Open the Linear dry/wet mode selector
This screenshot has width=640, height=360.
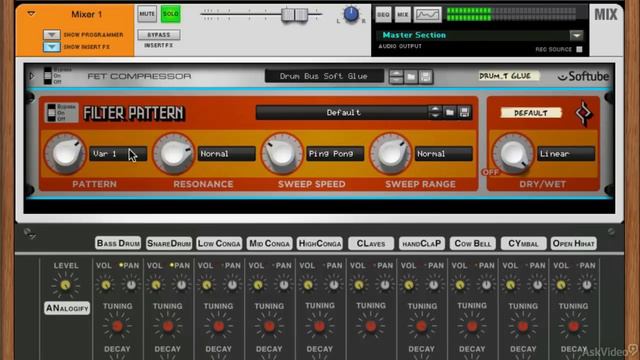[x=566, y=154]
